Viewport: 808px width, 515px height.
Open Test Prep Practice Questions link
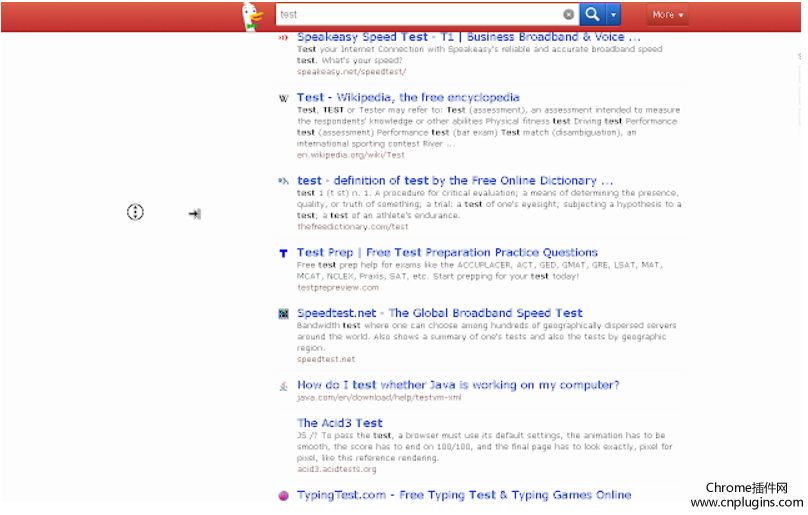tap(447, 252)
